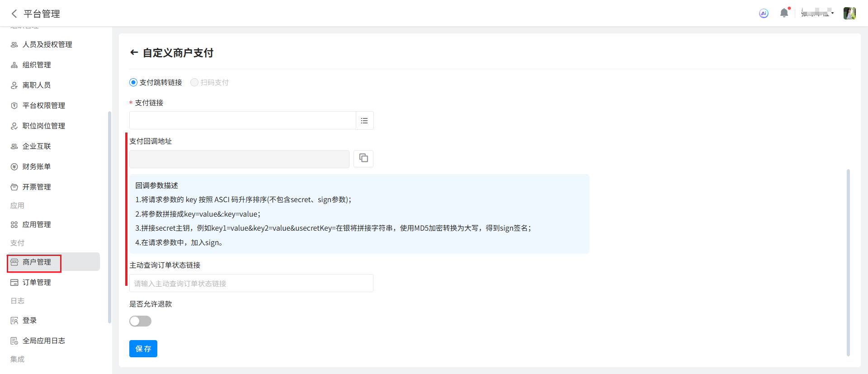Image resolution: width=868 pixels, height=374 pixels.
Task: Open 开票管理 in the sidebar
Action: click(37, 187)
